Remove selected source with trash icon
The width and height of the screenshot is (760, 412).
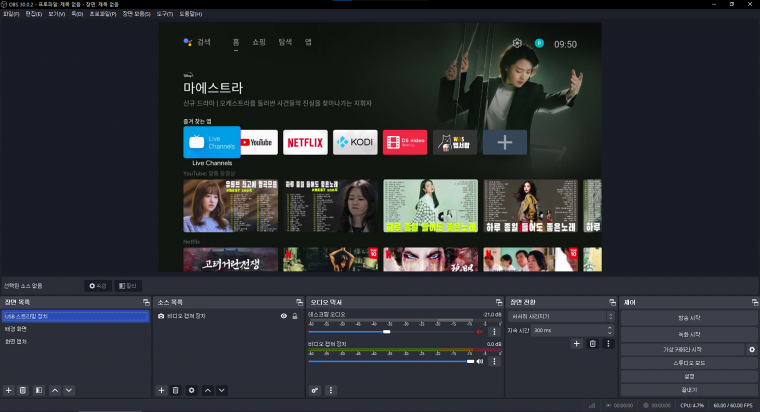(x=175, y=390)
